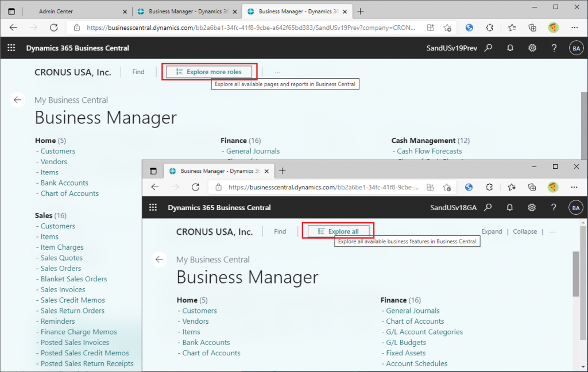The width and height of the screenshot is (588, 372).
Task: Open Account Schedules link
Action: point(417,363)
